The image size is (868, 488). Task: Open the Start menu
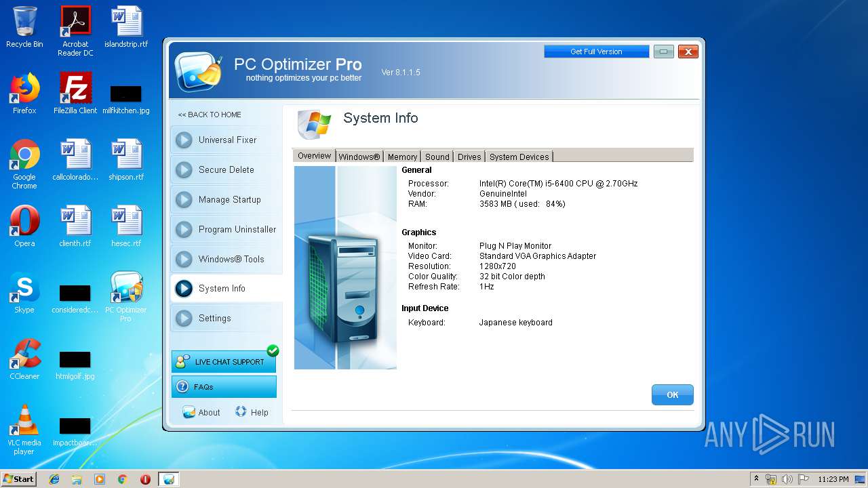[19, 479]
